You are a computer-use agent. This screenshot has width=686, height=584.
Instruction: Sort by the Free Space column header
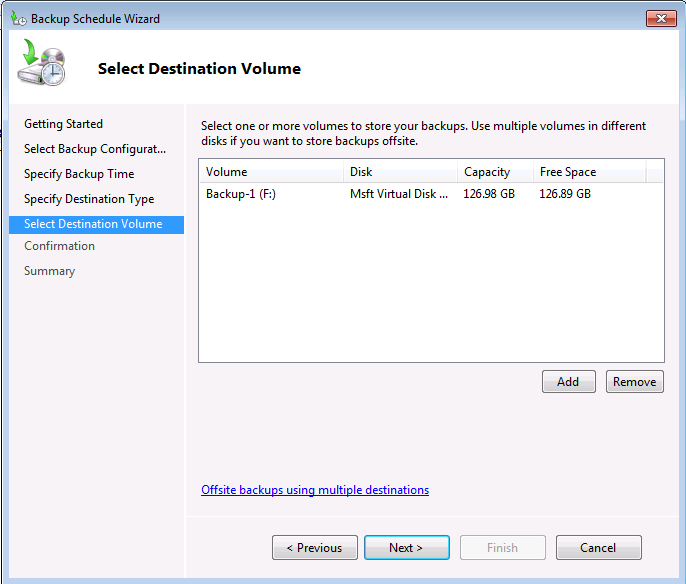(x=589, y=171)
